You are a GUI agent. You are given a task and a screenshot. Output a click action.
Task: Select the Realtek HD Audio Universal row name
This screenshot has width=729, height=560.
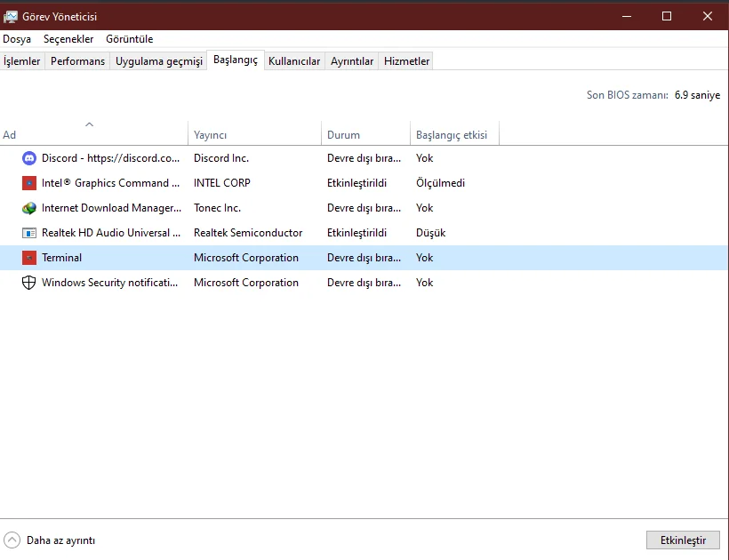tap(111, 233)
